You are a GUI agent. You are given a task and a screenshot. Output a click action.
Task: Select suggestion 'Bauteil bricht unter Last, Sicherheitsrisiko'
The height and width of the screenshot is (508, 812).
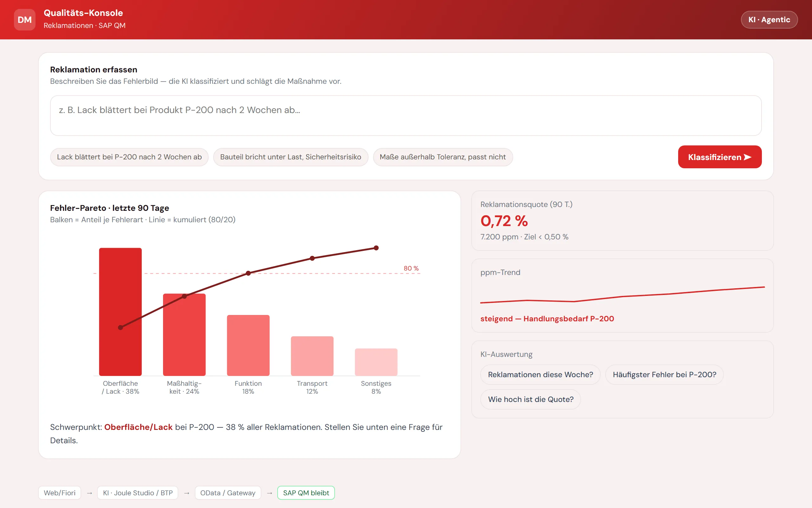tap(291, 157)
